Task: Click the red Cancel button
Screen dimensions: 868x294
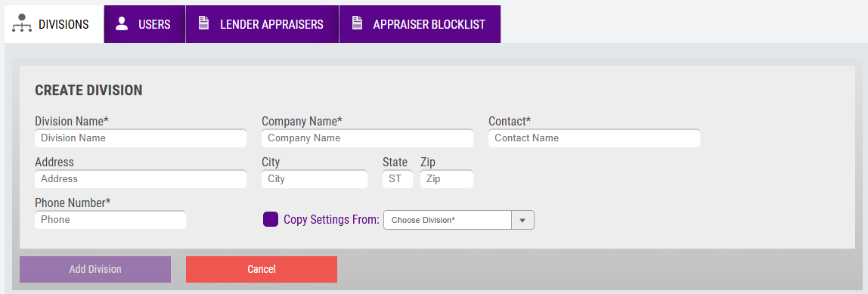Action: (x=262, y=270)
